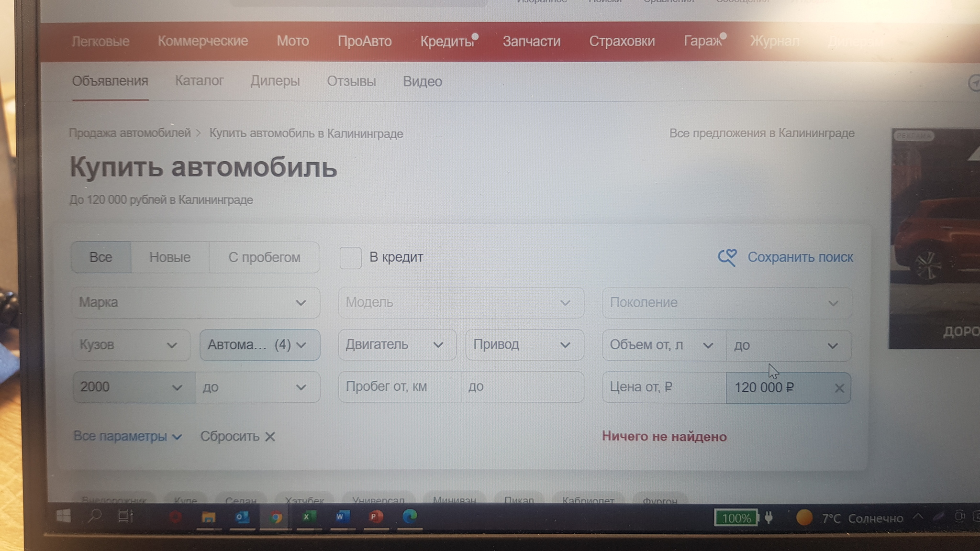Open the 'Запчасти' menu item
Screen dimensions: 980x551
[531, 42]
